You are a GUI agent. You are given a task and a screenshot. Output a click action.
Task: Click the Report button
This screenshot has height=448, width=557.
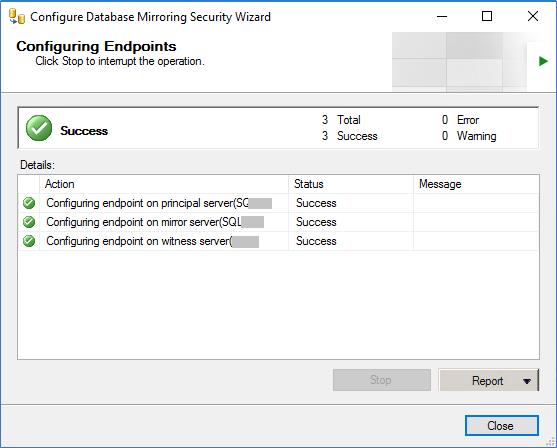(488, 380)
